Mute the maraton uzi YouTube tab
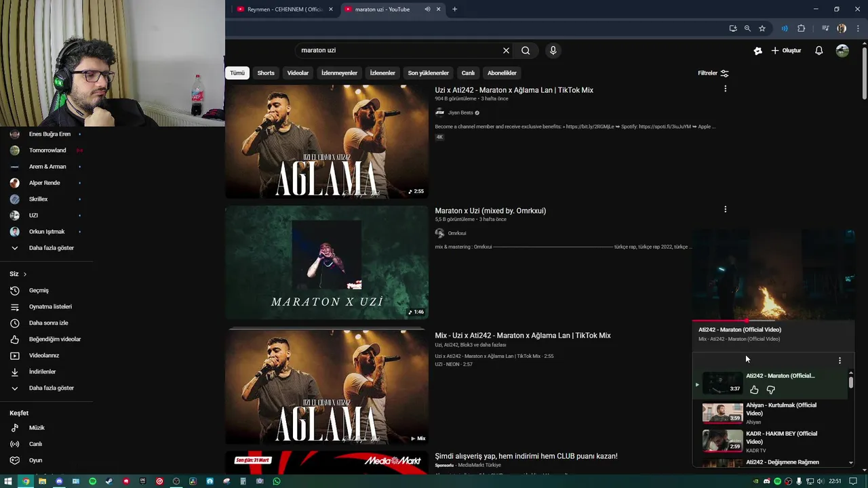Screen dimensions: 868x488 (x=427, y=9)
